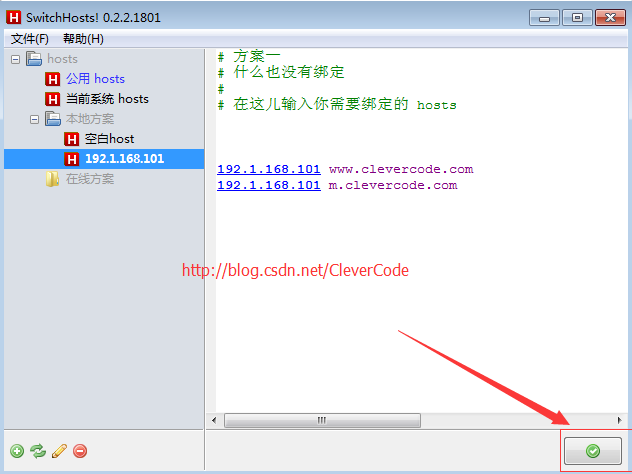Image resolution: width=632 pixels, height=474 pixels.
Task: Click the IP link before www.clevercode.com
Action: tap(269, 169)
